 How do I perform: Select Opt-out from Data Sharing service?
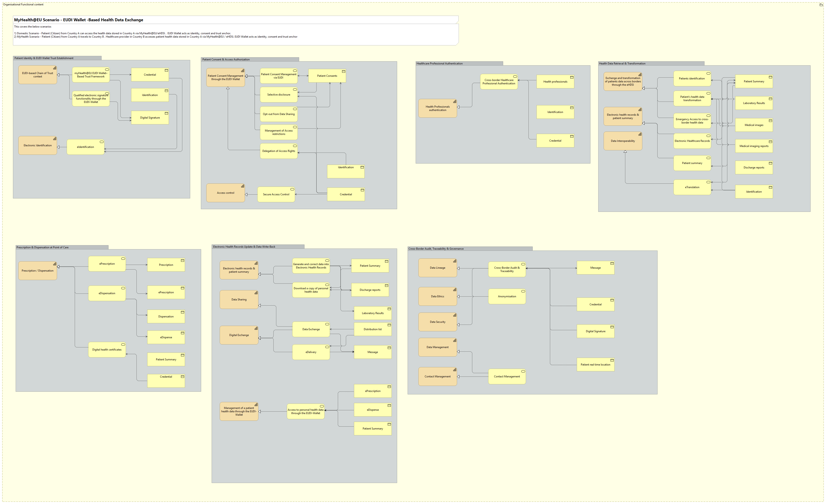click(279, 114)
